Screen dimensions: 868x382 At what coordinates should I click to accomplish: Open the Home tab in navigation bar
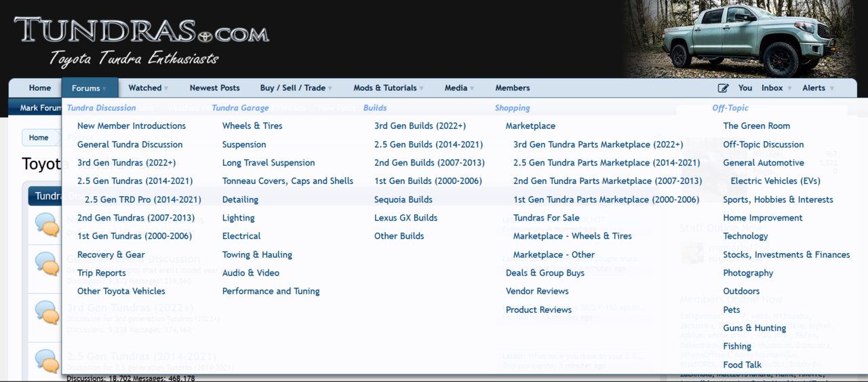pos(40,88)
